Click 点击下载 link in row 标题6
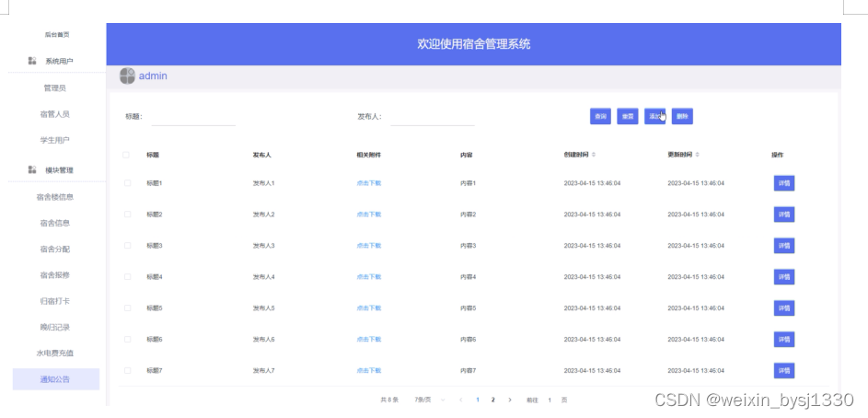Screen dimensions: 868x418 (369, 340)
